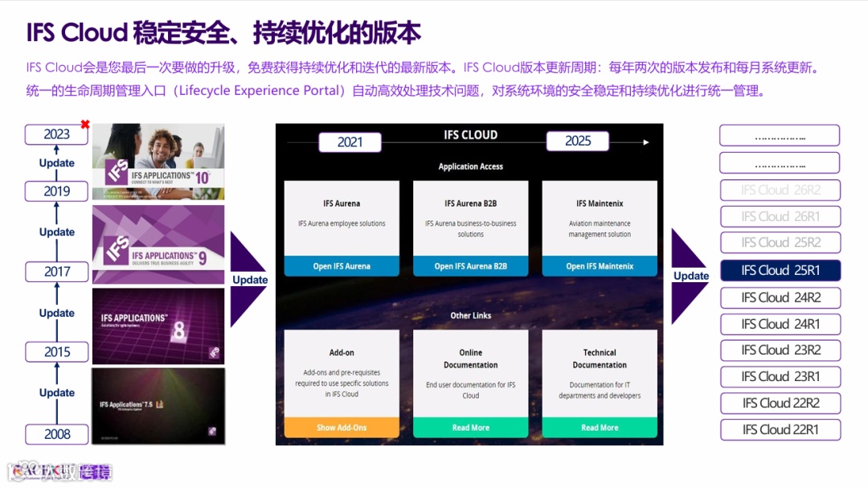Click the Show Add-Ons button

click(x=342, y=427)
